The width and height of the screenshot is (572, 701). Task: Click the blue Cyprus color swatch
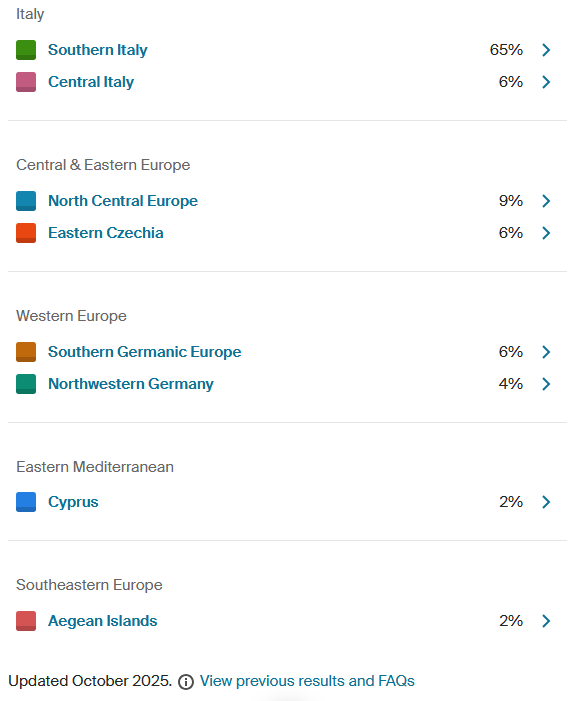26,502
